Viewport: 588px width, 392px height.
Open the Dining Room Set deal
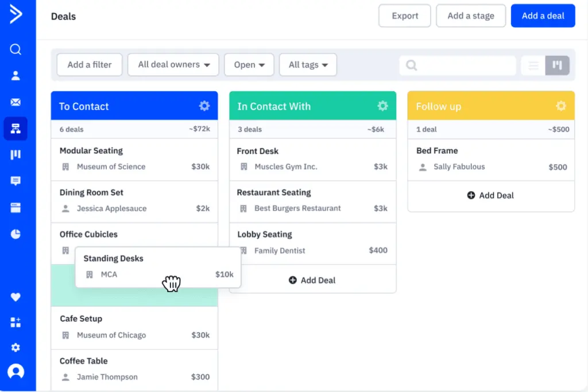[134, 201]
